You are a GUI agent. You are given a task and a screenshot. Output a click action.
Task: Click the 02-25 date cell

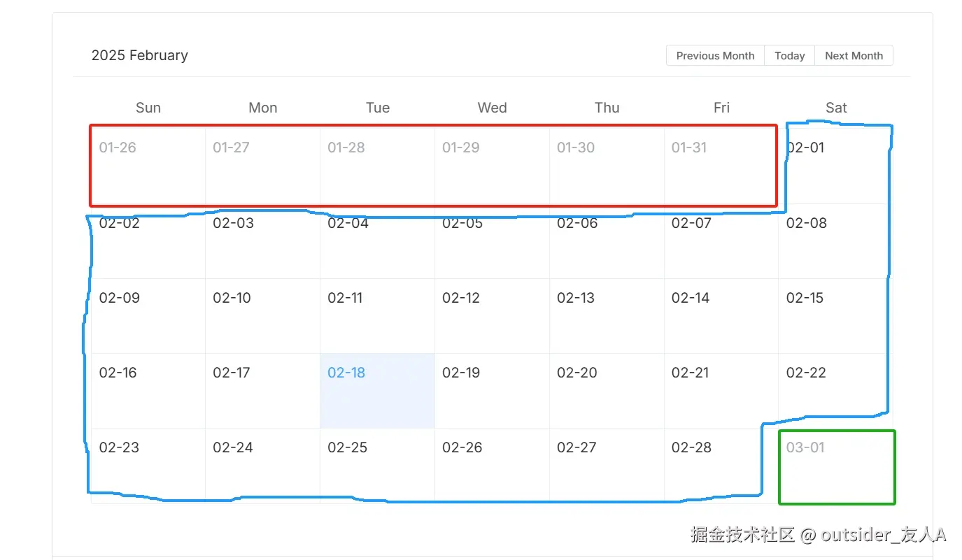pos(377,465)
